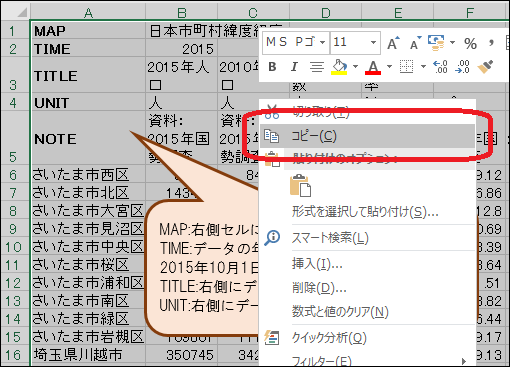The height and width of the screenshot is (367, 510).
Task: Choose Copy from context menu
Action: click(x=367, y=136)
